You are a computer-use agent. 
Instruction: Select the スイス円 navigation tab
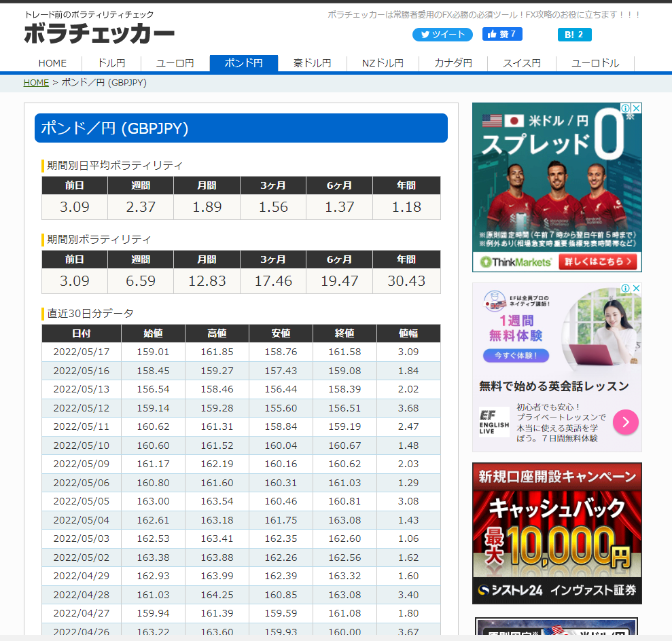(522, 63)
